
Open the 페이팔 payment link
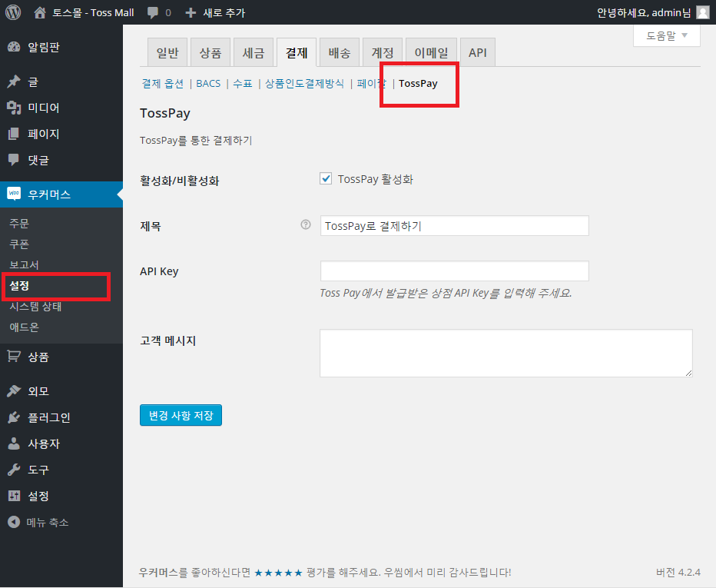[x=372, y=83]
